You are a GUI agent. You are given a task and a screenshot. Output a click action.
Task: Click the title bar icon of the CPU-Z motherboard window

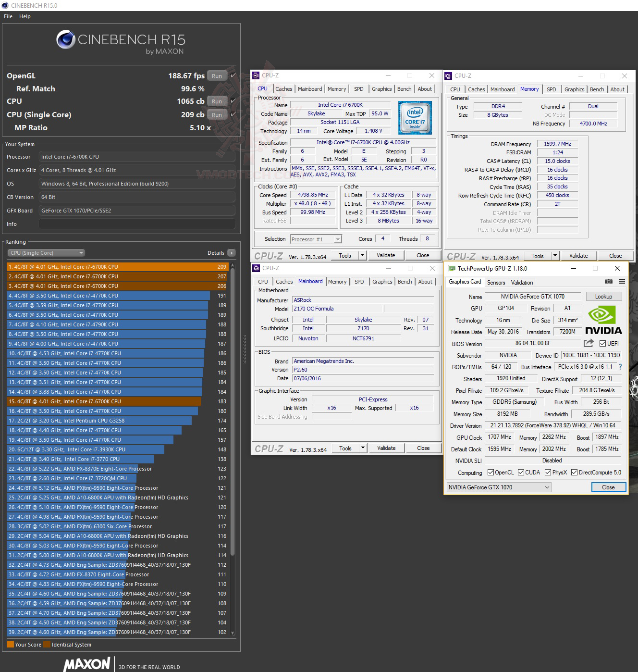click(257, 268)
